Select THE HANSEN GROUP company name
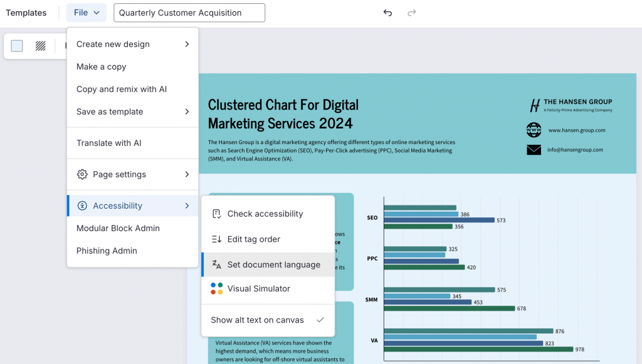The height and width of the screenshot is (364, 642). coord(577,102)
